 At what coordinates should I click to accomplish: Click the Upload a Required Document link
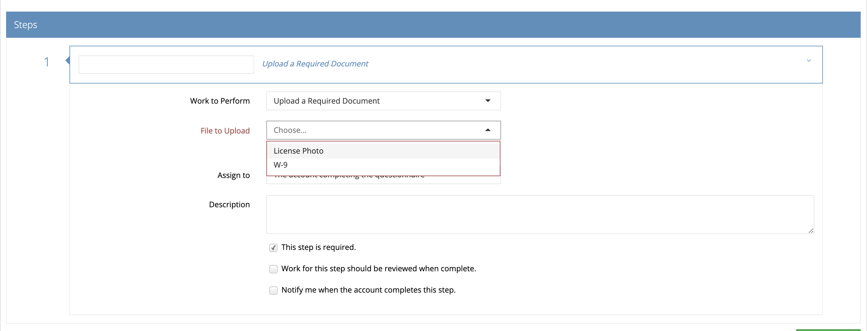coord(315,64)
